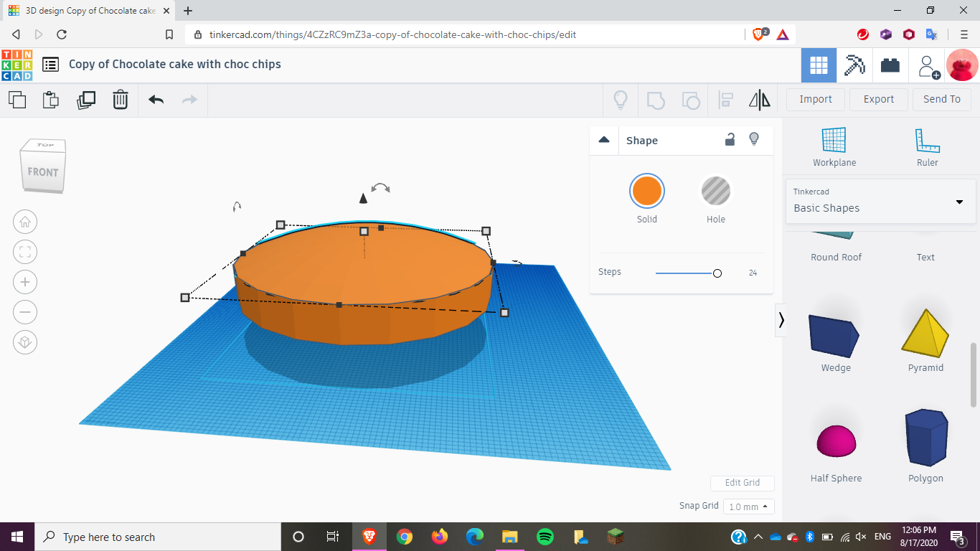Open the browser main menu
The height and width of the screenshot is (551, 980).
pos(964,34)
